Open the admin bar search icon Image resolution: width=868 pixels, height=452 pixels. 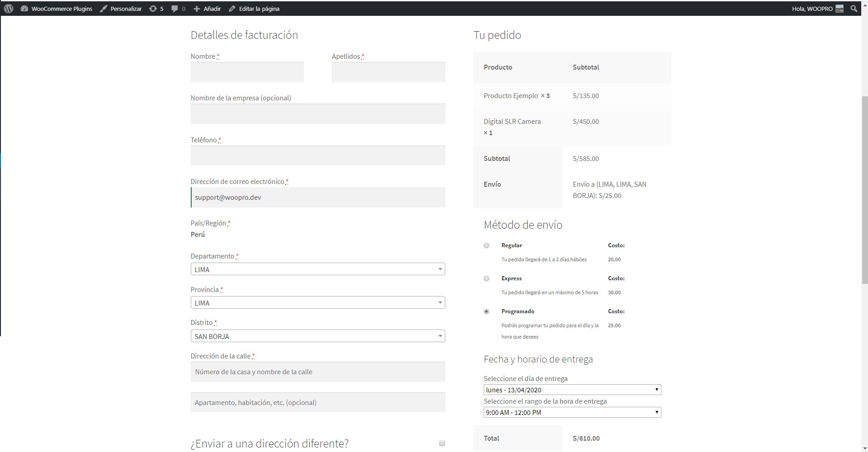(854, 9)
